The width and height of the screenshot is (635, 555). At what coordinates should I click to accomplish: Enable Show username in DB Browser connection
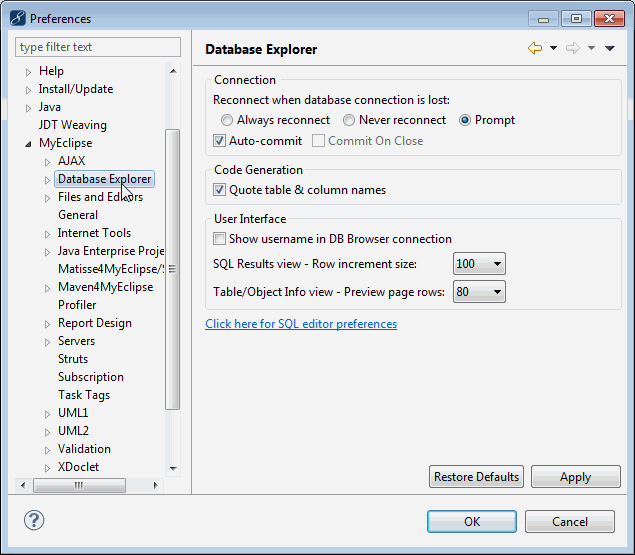coord(220,239)
